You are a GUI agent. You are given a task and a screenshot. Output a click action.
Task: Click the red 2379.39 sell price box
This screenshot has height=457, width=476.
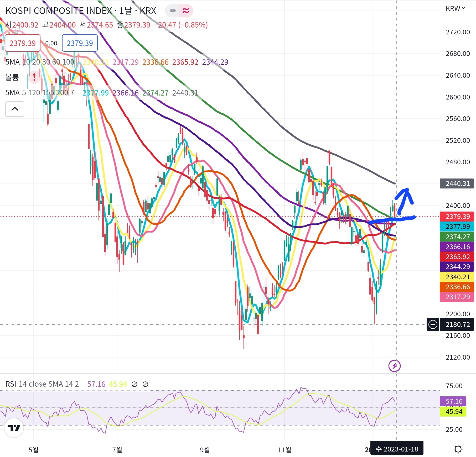[23, 43]
